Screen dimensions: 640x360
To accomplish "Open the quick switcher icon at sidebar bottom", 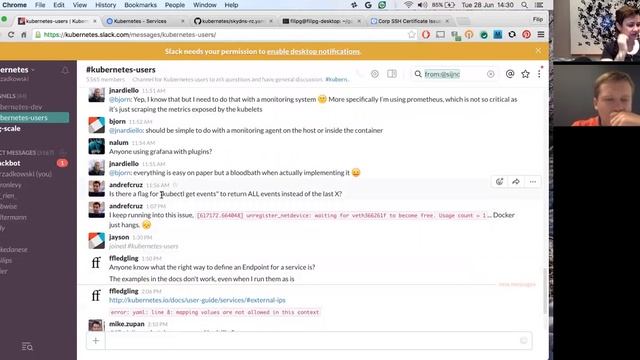I will click(x=27, y=347).
